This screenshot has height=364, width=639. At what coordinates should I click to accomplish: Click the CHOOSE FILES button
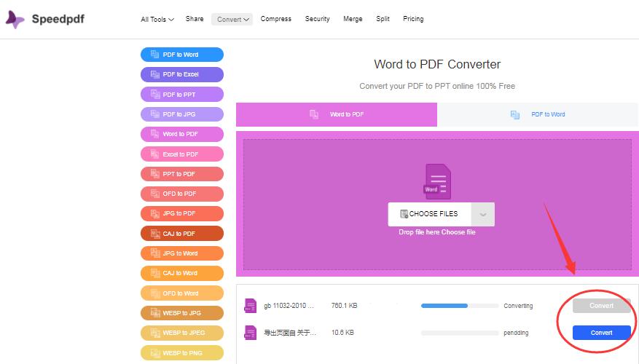[x=430, y=214]
